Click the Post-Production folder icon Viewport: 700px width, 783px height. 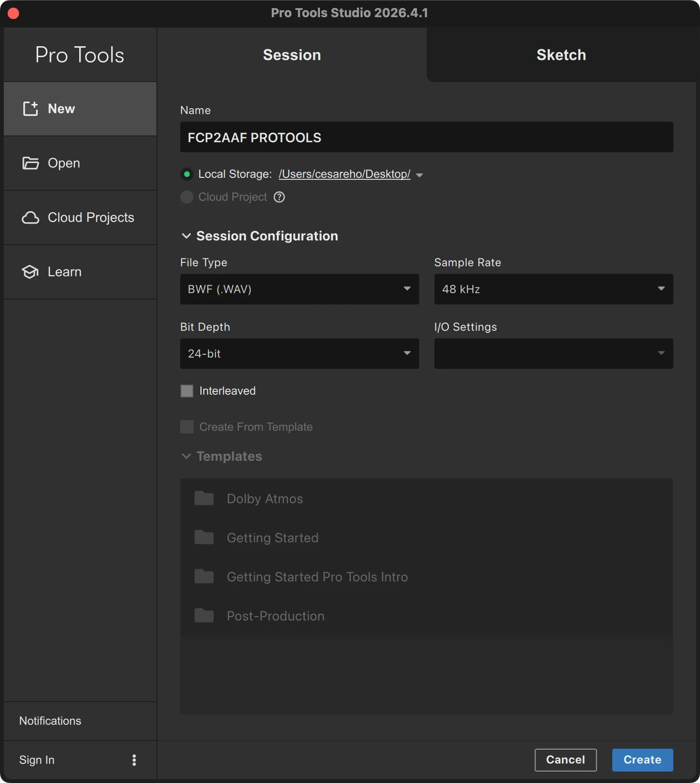pyautogui.click(x=204, y=616)
